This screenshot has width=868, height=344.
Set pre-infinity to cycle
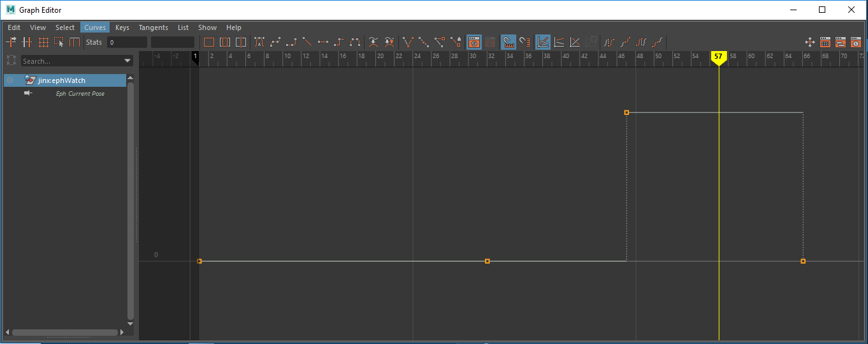click(x=609, y=42)
